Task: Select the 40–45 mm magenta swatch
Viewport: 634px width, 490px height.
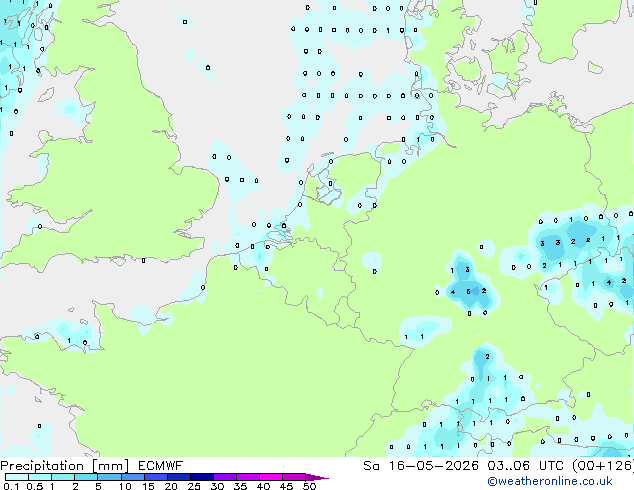Action: (271, 477)
